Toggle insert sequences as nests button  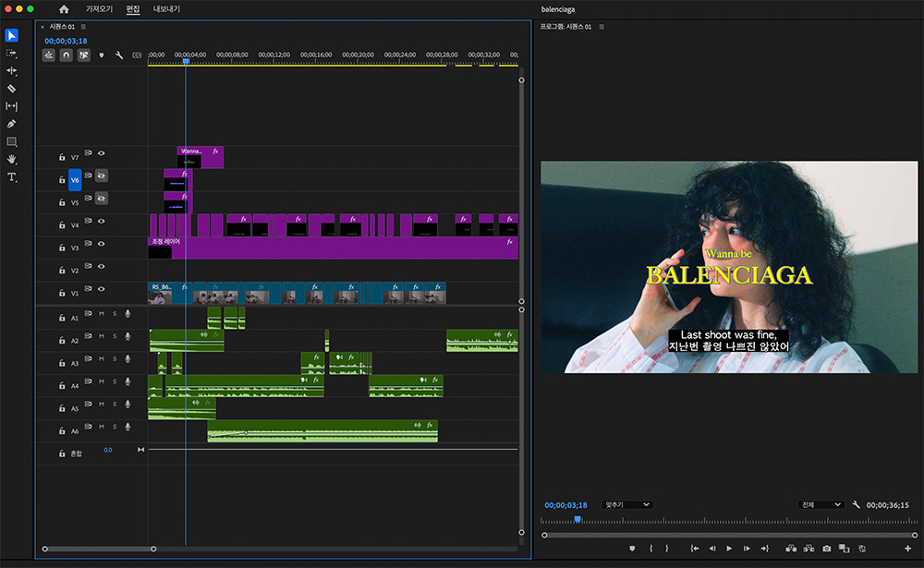(48, 54)
